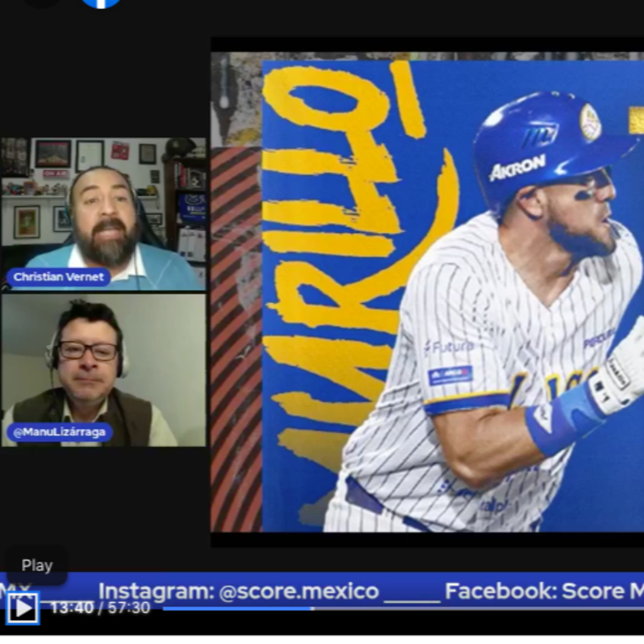Click the Christian Vernet name label
This screenshot has width=644, height=644.
pos(59,277)
